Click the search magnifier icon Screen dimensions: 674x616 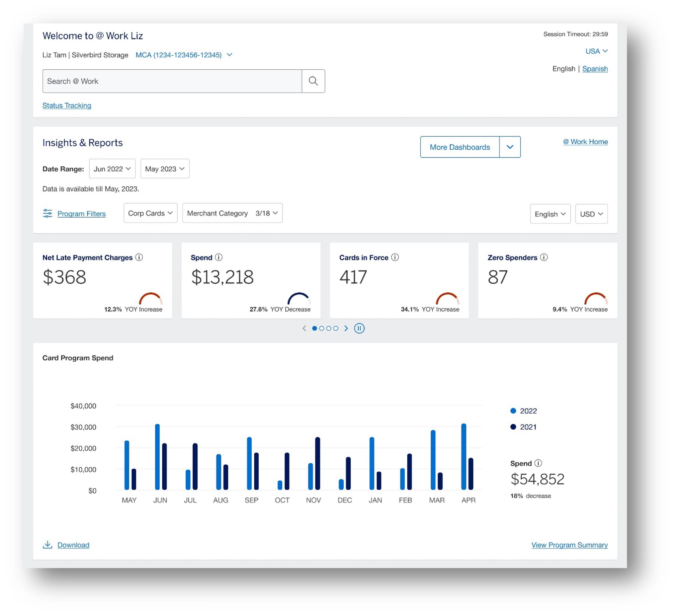[313, 81]
